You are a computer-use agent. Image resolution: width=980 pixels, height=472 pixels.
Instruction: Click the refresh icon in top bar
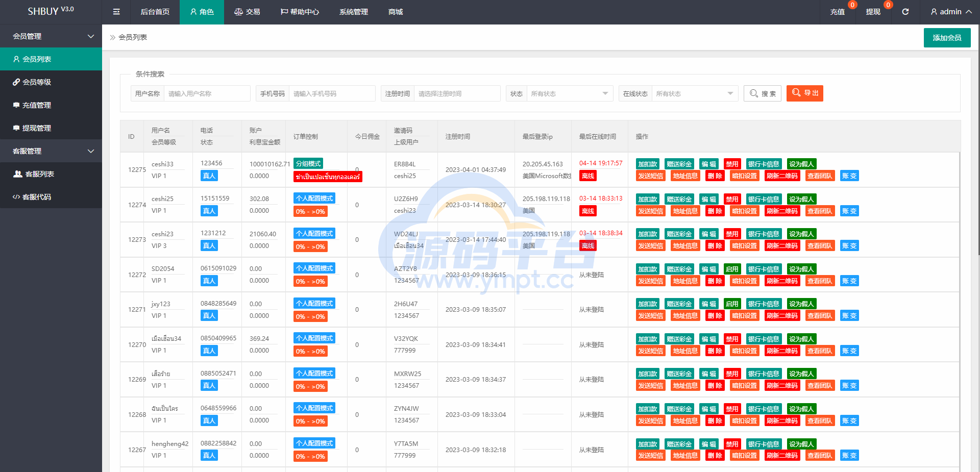pyautogui.click(x=905, y=12)
